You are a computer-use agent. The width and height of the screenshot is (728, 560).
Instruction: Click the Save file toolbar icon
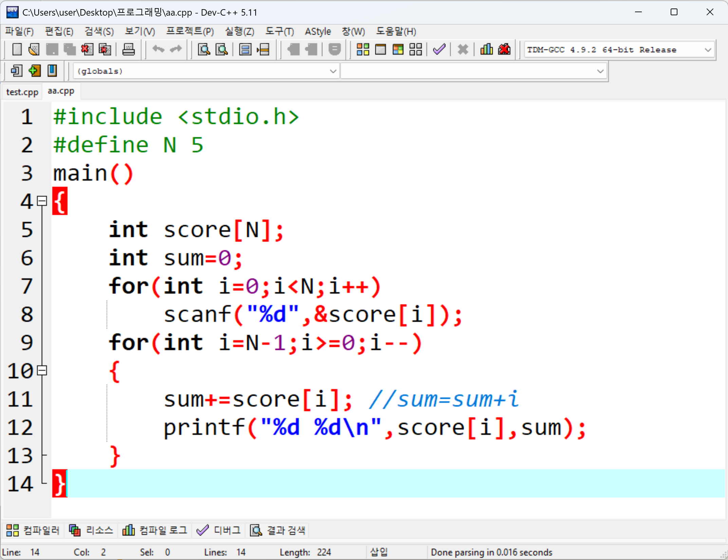pos(52,50)
